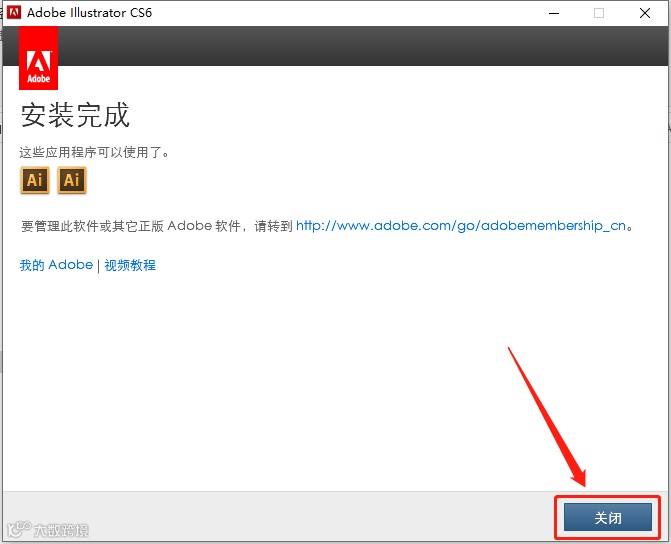
Task: Click the second Ai application icon
Action: point(72,180)
